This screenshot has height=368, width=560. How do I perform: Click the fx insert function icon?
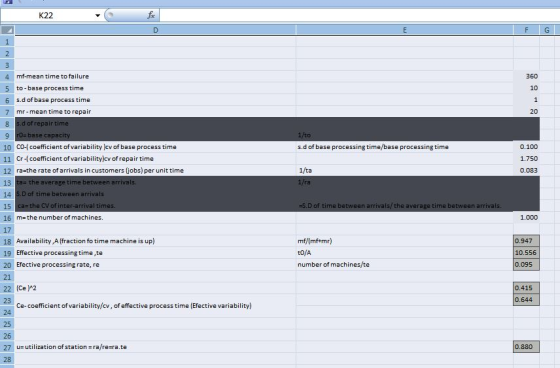151,15
